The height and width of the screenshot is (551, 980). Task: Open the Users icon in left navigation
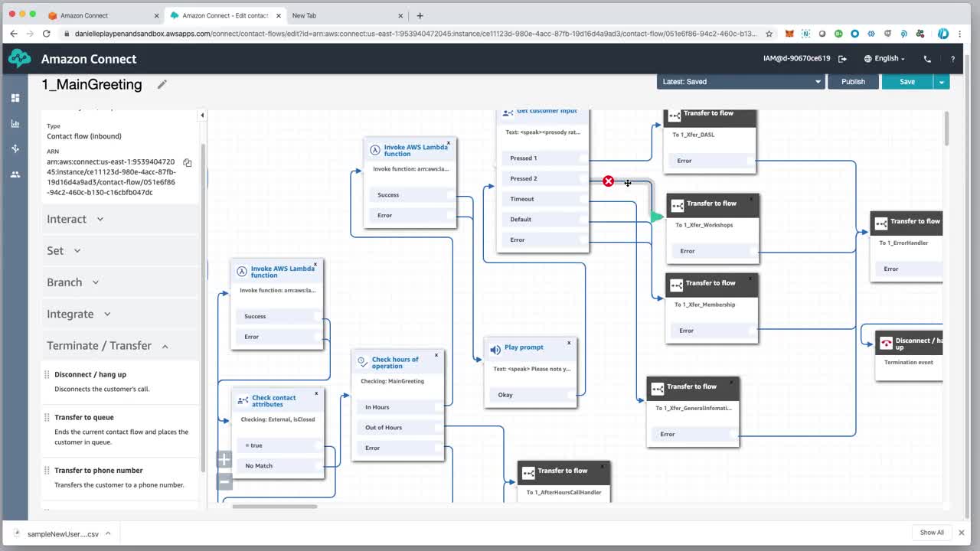click(x=15, y=174)
